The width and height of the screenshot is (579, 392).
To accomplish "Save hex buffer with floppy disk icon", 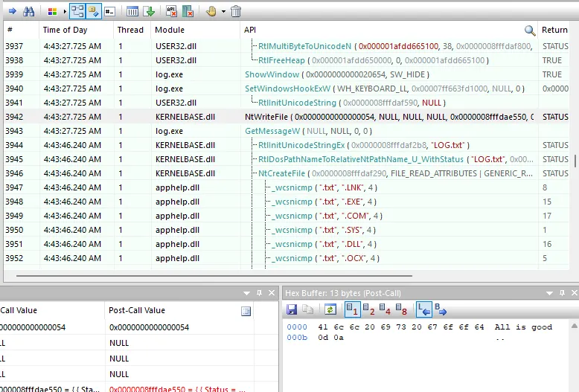I will (292, 309).
